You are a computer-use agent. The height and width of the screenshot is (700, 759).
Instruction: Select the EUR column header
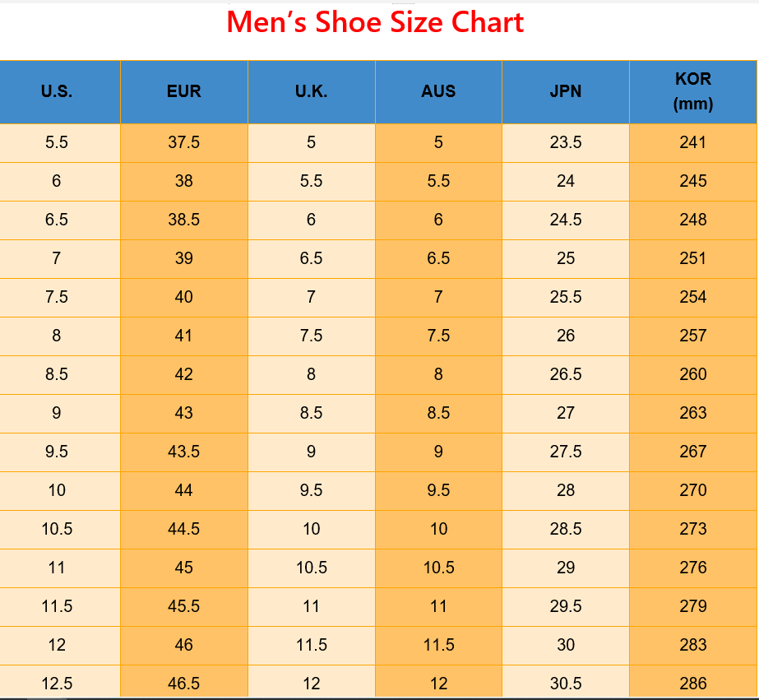pos(183,91)
